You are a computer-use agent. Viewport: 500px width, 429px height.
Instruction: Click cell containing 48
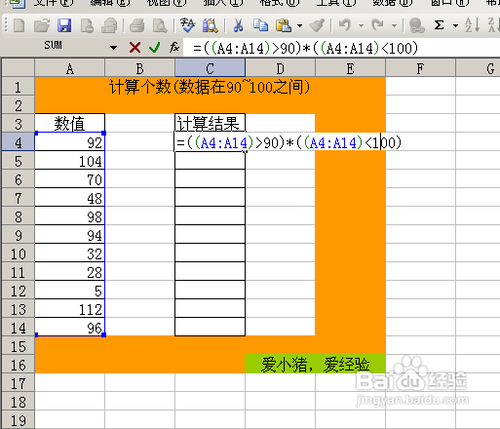click(70, 198)
